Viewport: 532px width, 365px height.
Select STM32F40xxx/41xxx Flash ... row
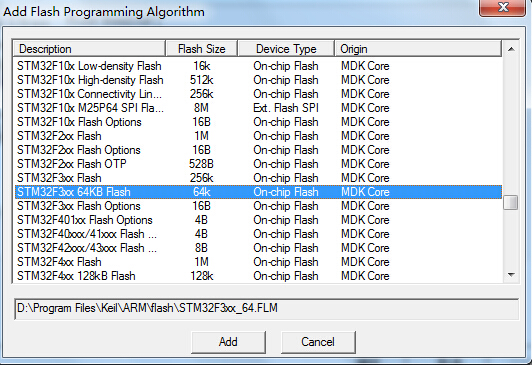(258, 234)
